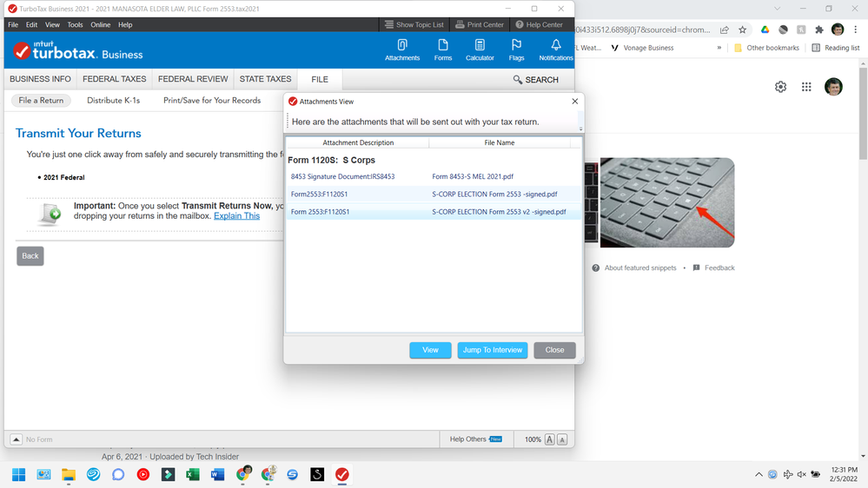The height and width of the screenshot is (488, 868).
Task: Open File Explorer from taskbar
Action: coord(69,475)
